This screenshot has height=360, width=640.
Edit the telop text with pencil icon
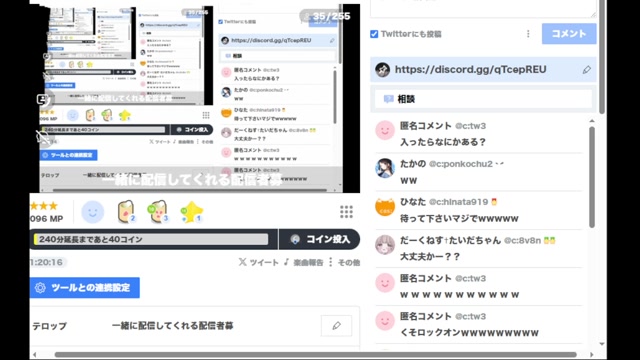point(336,326)
